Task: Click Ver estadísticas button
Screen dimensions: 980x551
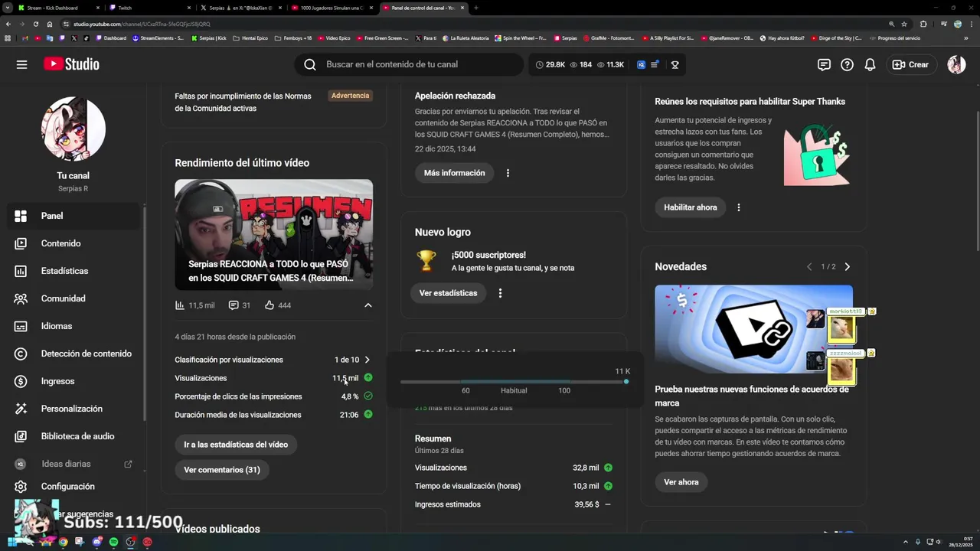Action: click(x=448, y=293)
